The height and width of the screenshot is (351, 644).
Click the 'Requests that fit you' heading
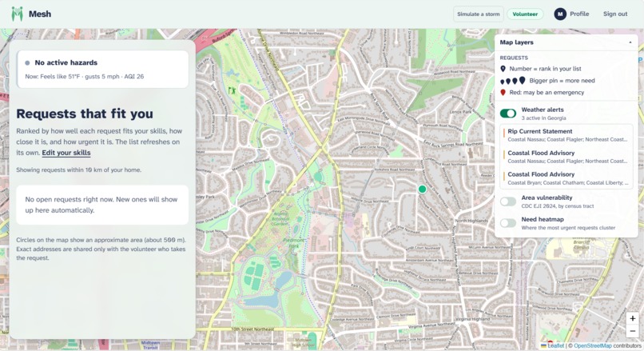(x=85, y=114)
